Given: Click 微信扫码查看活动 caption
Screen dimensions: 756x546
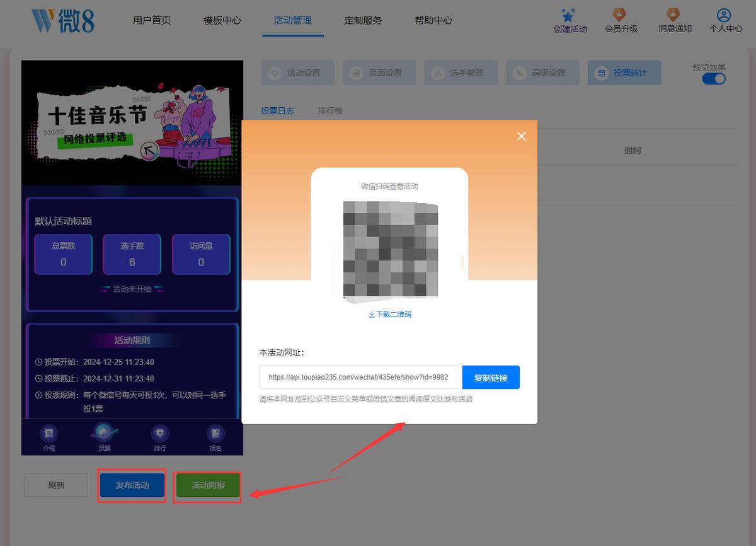Looking at the screenshot, I should (x=389, y=187).
